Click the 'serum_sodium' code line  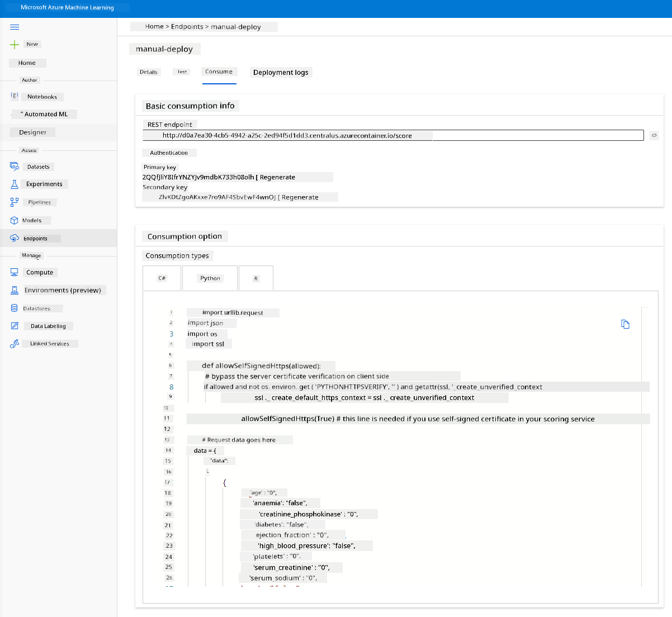[283, 578]
